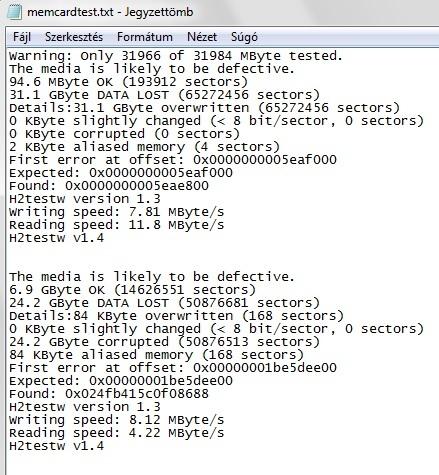Open the Fájl menu
This screenshot has height=475, width=439.
tap(22, 37)
